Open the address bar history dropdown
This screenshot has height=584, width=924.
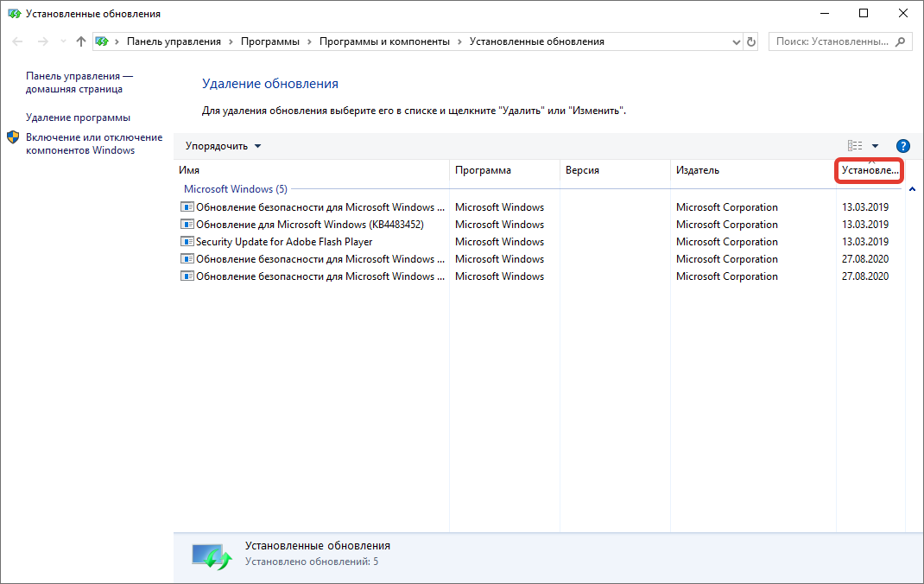point(736,41)
